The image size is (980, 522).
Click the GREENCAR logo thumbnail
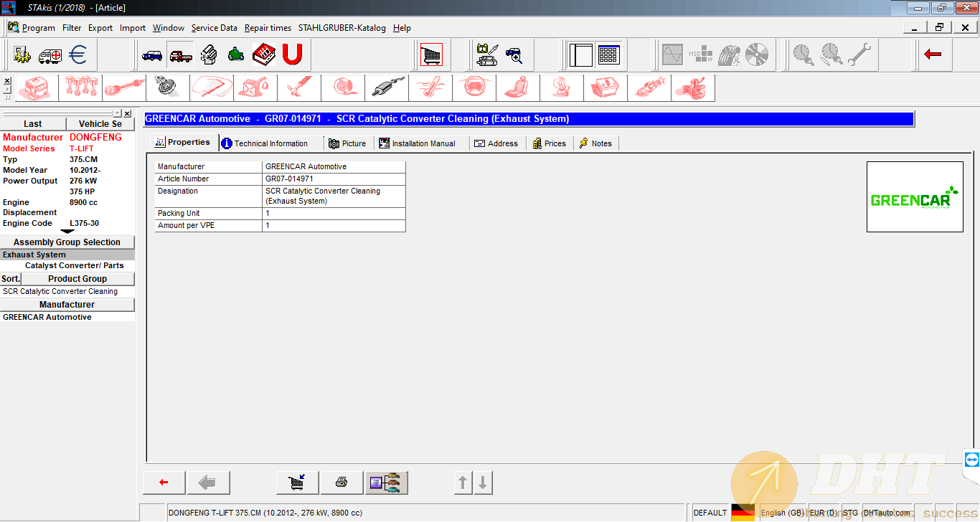(915, 196)
